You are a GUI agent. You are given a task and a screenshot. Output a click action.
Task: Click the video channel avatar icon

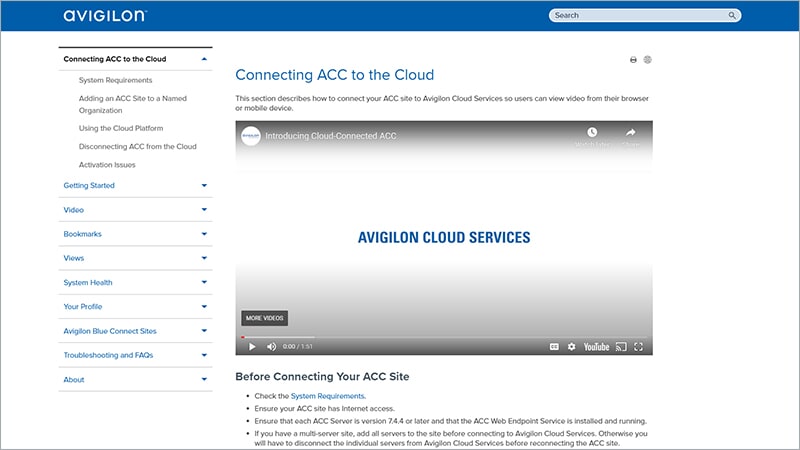point(251,136)
